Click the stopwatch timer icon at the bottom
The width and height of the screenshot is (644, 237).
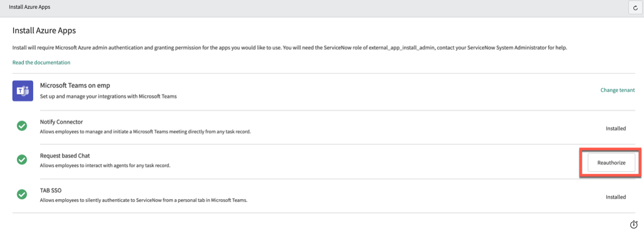click(x=634, y=225)
